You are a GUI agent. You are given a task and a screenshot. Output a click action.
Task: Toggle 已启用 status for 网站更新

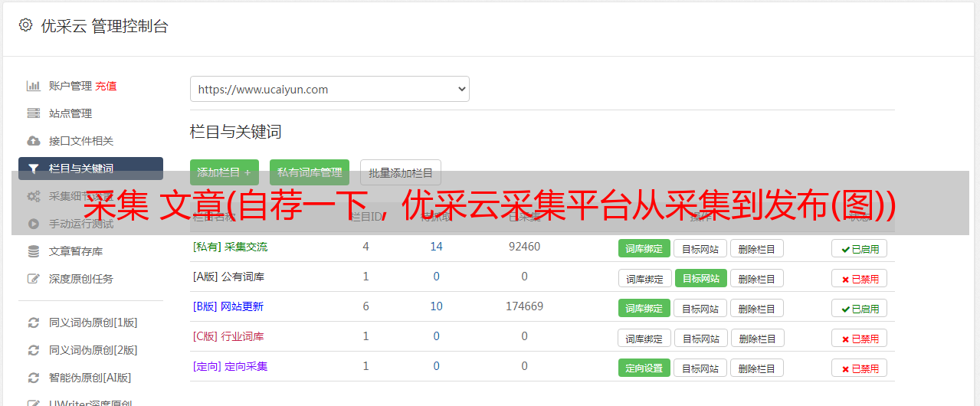[860, 308]
